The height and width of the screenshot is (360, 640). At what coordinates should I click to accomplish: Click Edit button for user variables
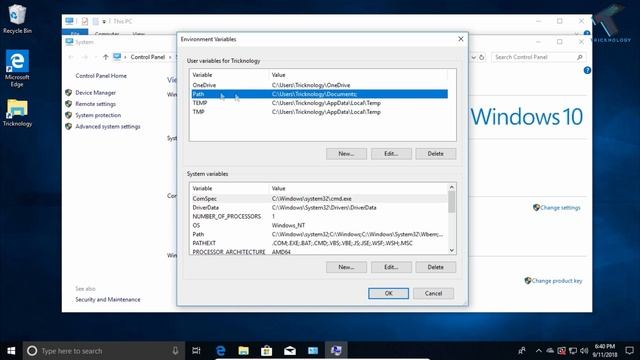click(x=391, y=154)
